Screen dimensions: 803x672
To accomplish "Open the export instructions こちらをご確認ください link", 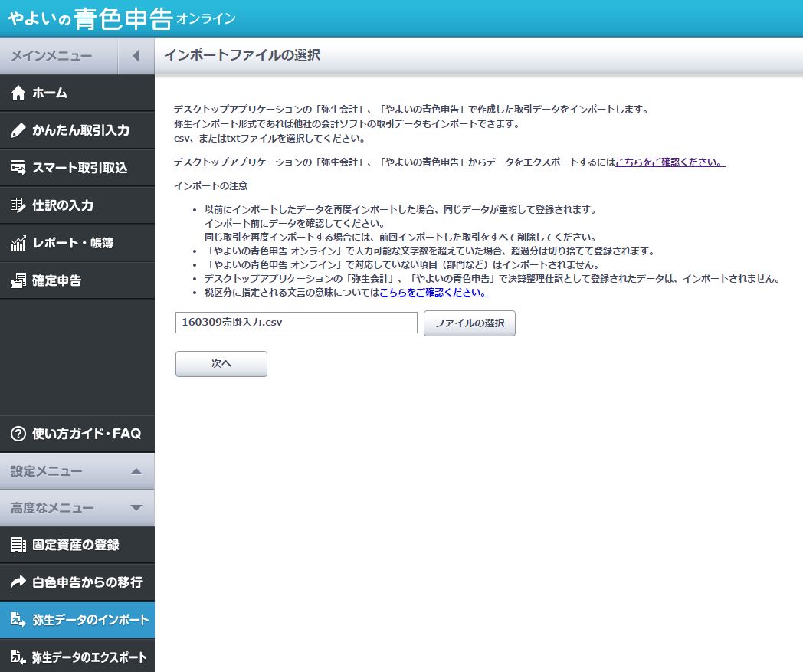I will [x=670, y=162].
